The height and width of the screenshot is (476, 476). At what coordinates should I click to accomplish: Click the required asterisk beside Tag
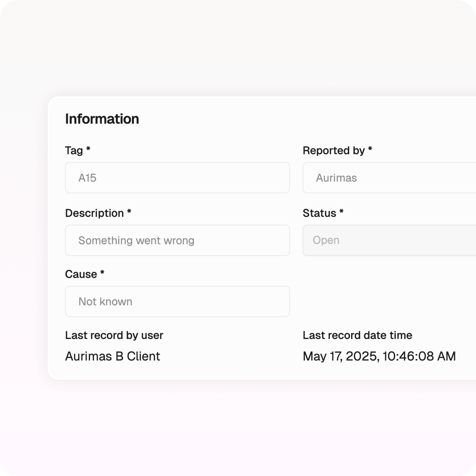coord(88,149)
